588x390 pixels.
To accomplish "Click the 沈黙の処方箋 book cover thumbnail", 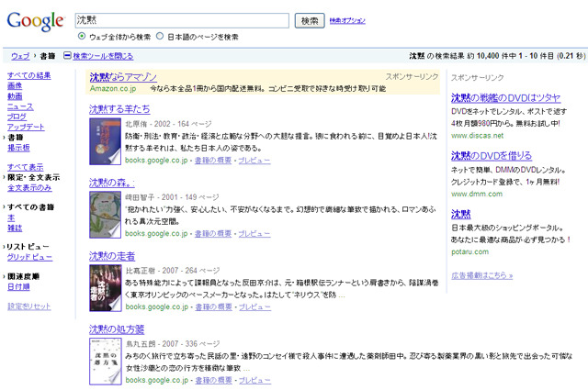I will pos(106,362).
